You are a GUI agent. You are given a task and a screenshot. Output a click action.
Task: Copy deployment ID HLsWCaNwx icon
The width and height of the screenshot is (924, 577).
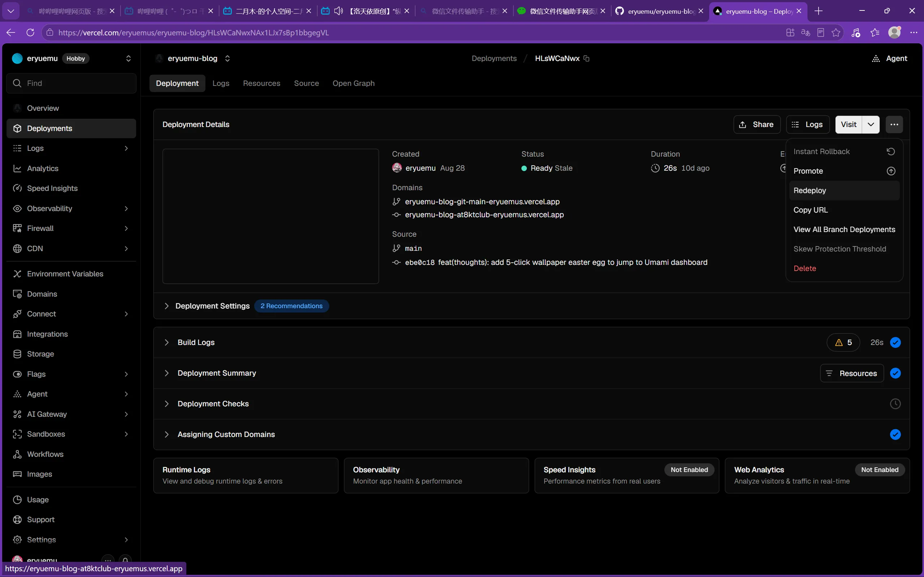click(x=586, y=58)
